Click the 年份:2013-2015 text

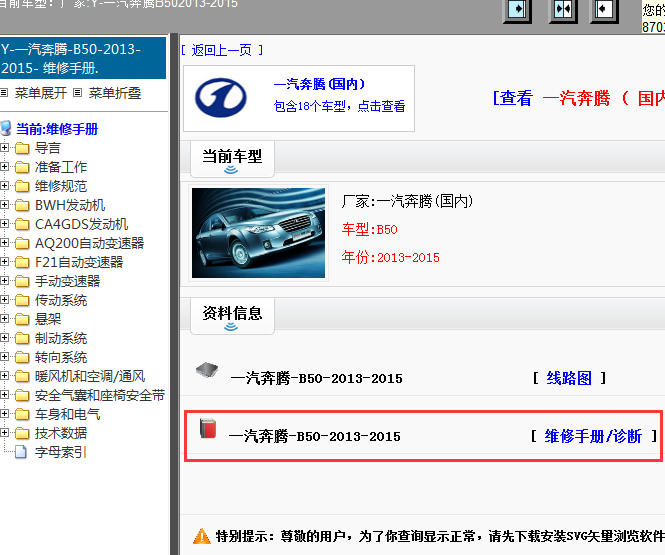[x=391, y=257]
